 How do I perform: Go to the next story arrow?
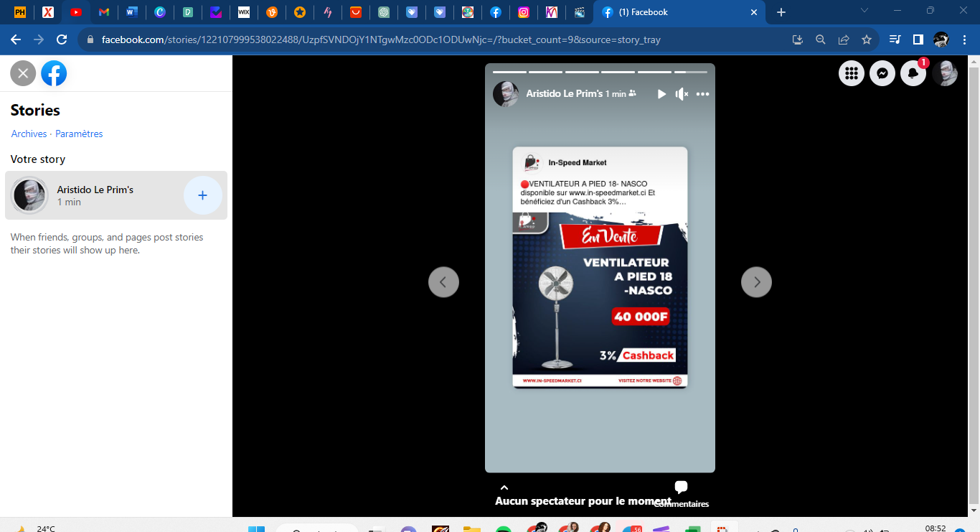[x=756, y=282]
